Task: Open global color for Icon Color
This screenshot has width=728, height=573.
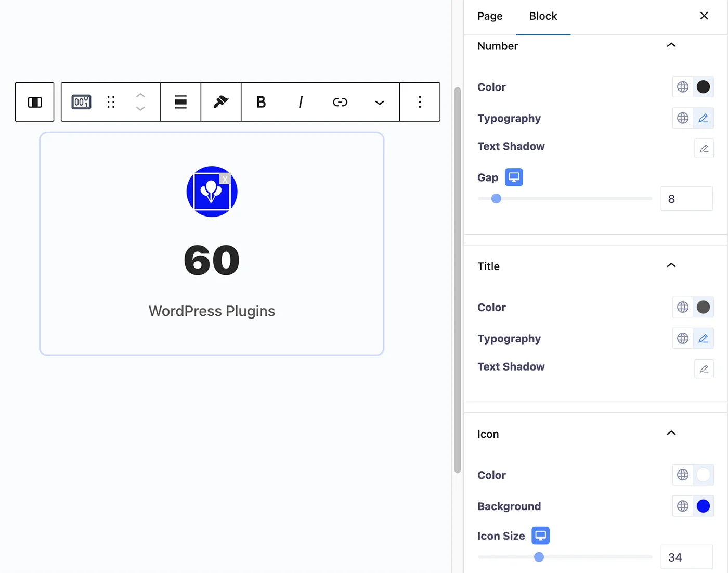Action: tap(683, 475)
